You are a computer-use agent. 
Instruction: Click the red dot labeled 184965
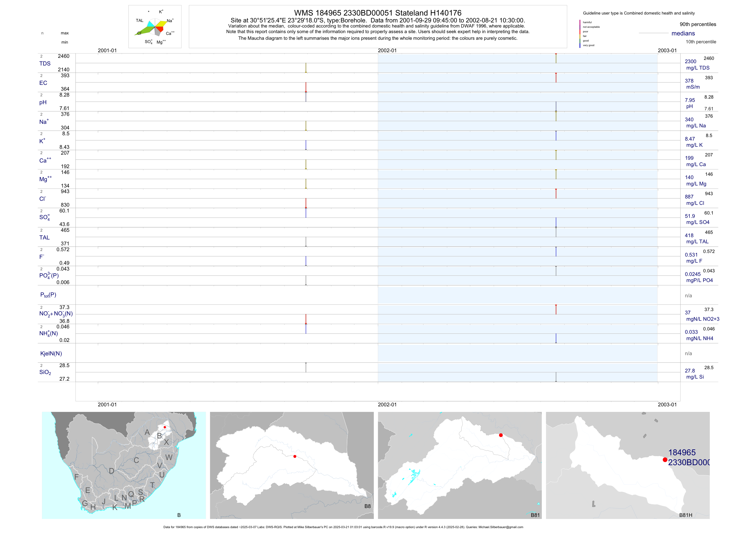[665, 460]
